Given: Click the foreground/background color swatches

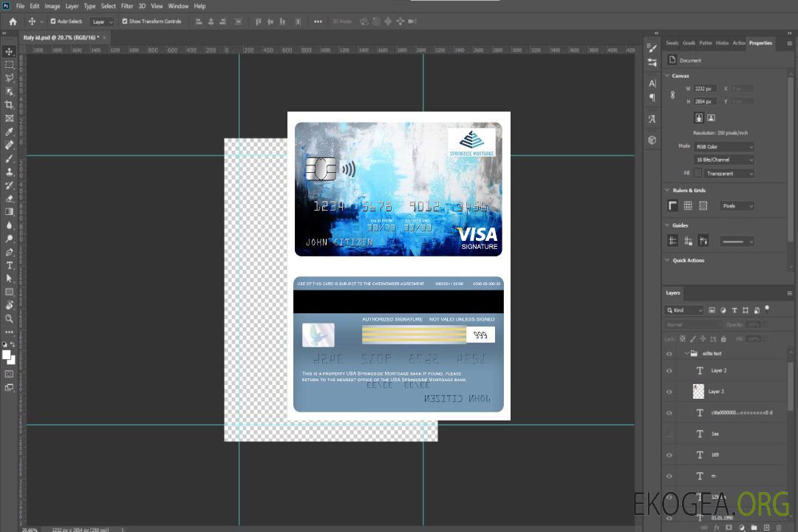Looking at the screenshot, I should 9,357.
